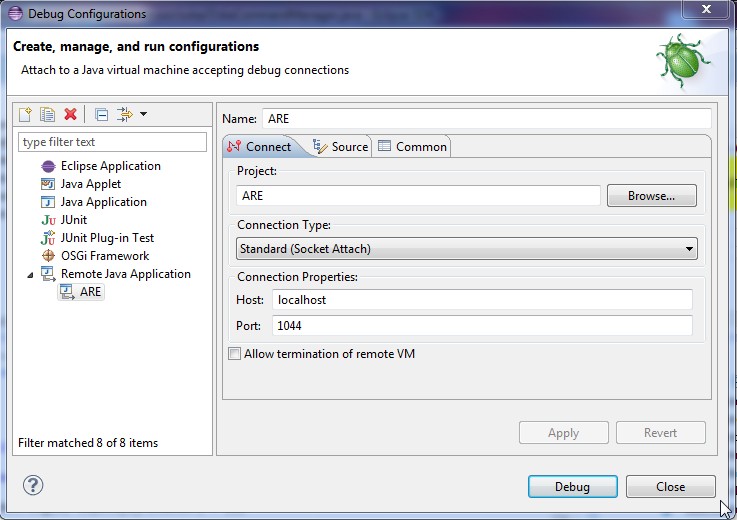Click the help question mark icon

click(x=33, y=486)
